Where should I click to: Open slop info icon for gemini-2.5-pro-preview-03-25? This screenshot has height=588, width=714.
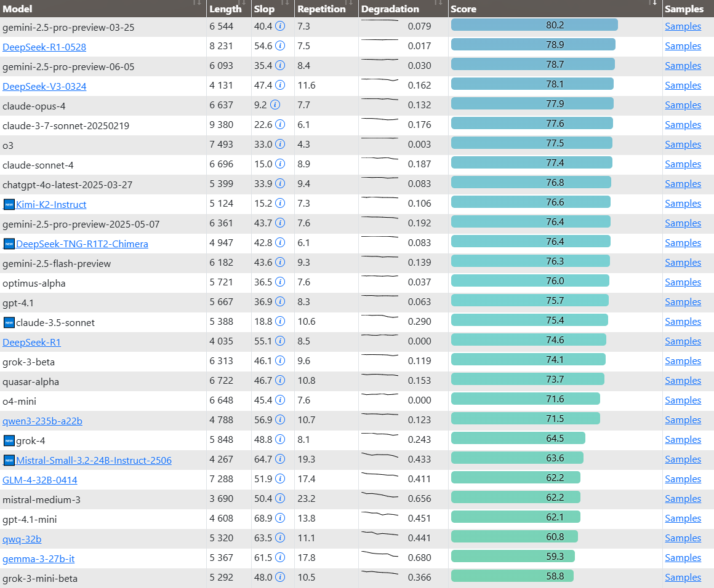(x=280, y=26)
